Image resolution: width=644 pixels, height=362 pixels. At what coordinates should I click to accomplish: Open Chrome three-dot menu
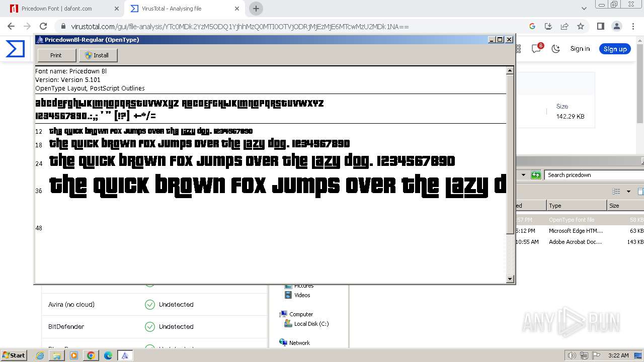[x=633, y=27]
